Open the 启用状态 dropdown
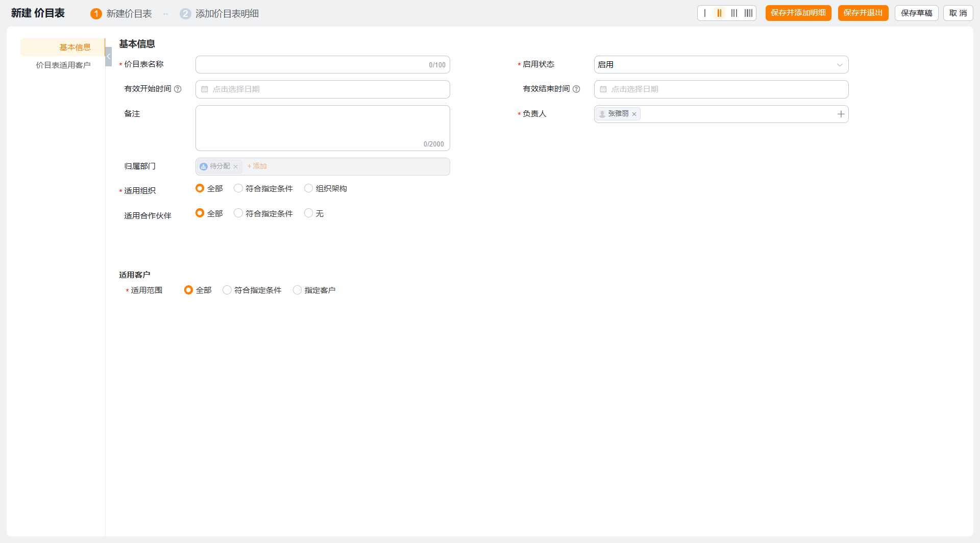 721,65
